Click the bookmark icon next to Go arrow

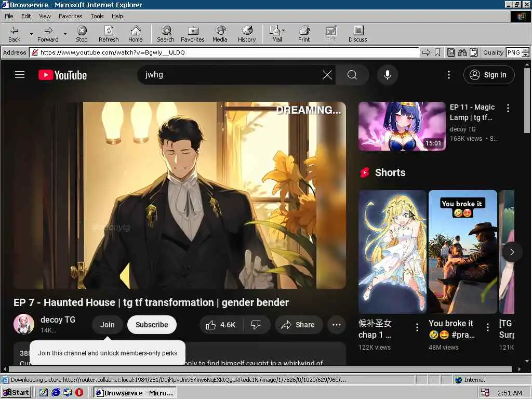[x=437, y=52]
